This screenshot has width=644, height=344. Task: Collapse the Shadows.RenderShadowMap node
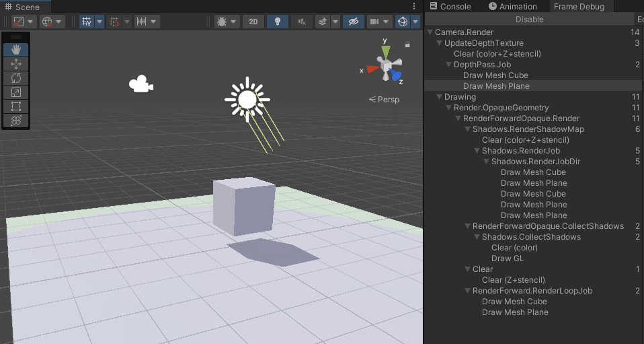pyautogui.click(x=467, y=129)
